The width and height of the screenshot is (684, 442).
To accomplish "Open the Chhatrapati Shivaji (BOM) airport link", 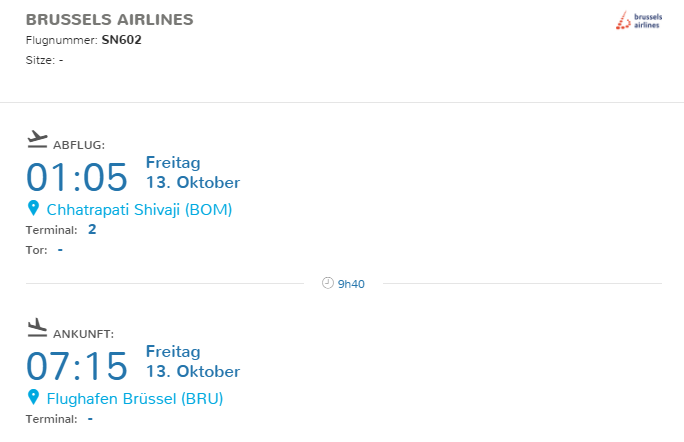I will (139, 210).
